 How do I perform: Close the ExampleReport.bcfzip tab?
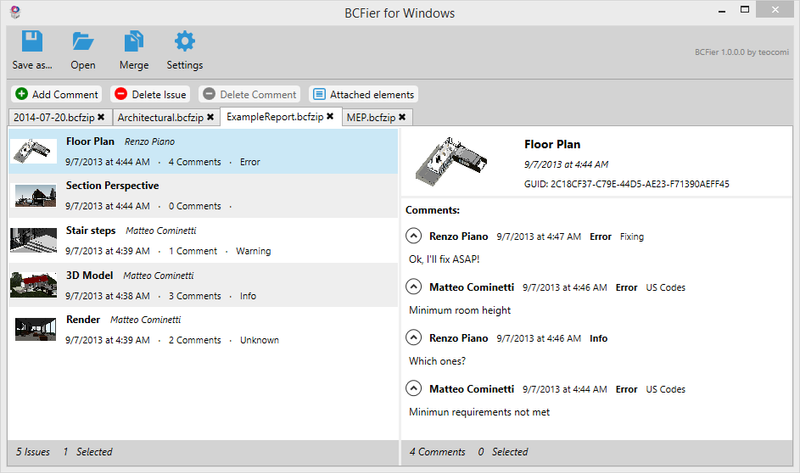pos(329,117)
